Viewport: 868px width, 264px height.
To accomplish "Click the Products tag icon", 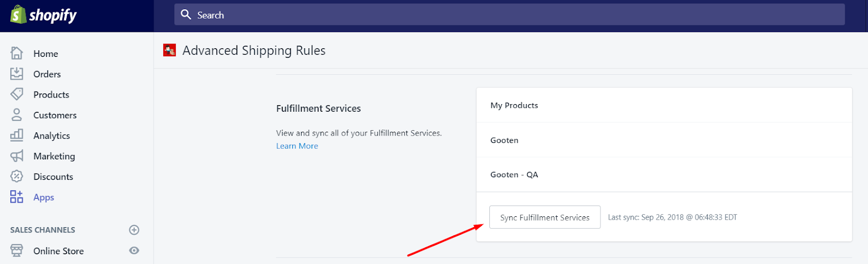I will tap(17, 94).
